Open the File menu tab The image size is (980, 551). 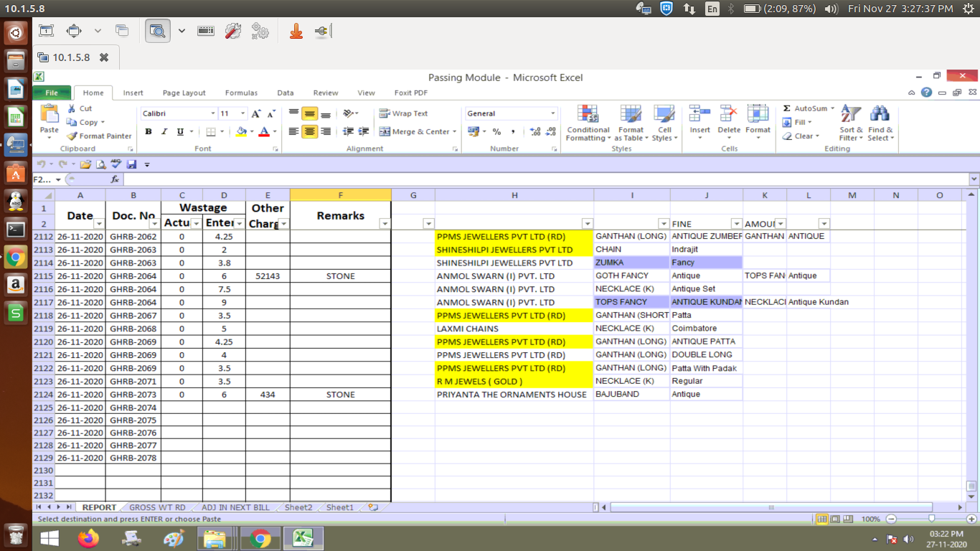pos(52,93)
